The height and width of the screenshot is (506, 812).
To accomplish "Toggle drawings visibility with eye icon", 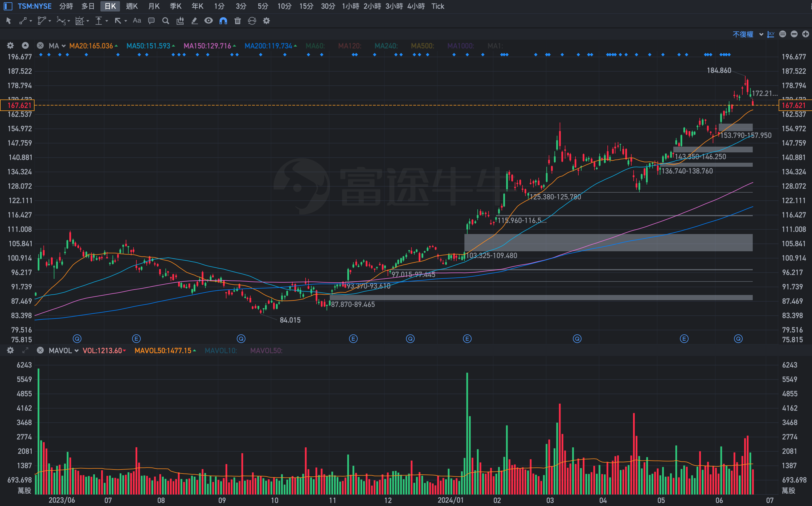I will click(209, 21).
